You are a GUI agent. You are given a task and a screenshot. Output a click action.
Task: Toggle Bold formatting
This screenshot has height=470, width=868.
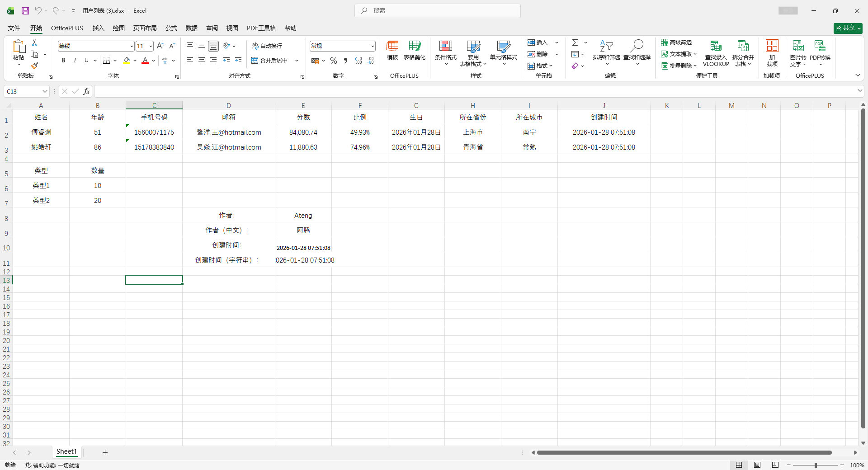click(x=63, y=61)
